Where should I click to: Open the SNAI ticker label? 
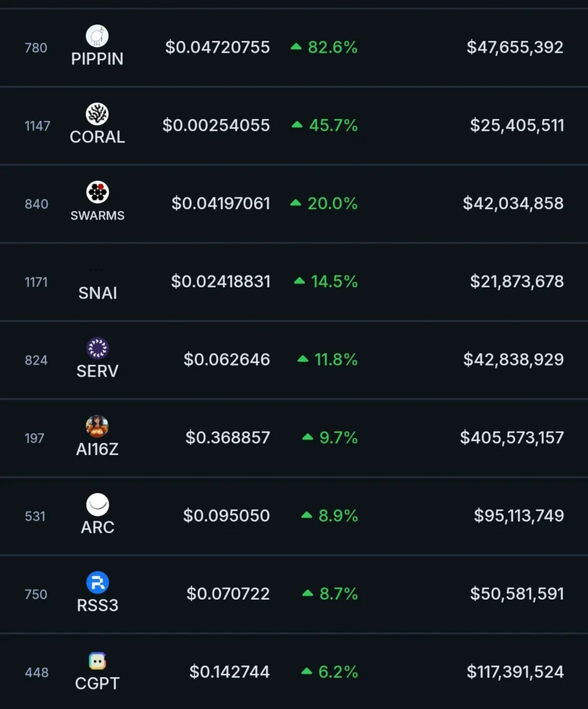point(98,293)
